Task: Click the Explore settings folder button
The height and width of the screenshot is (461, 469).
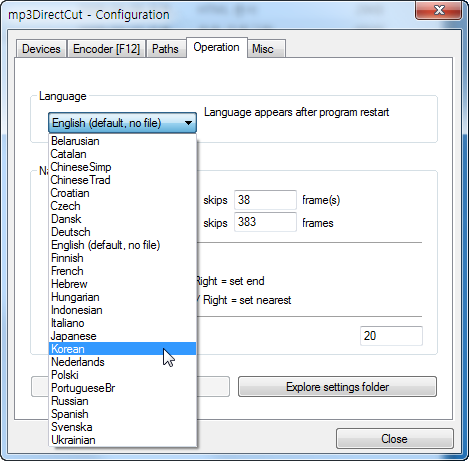Action: (x=337, y=387)
